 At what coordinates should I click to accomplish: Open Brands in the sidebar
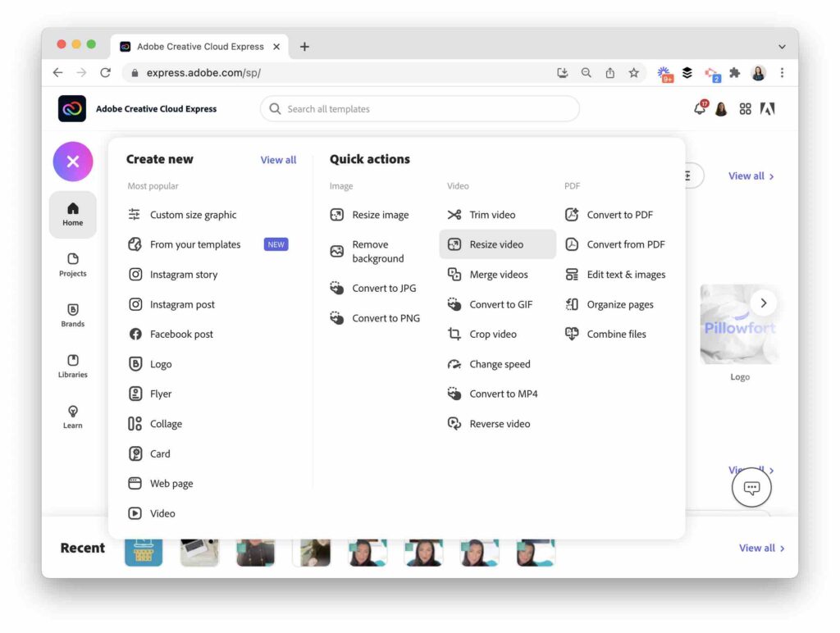coord(73,315)
